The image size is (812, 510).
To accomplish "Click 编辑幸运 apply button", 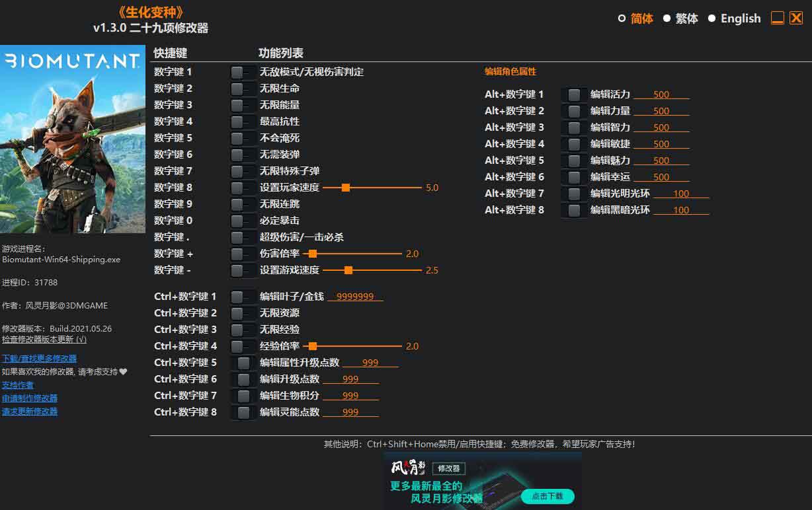I will (x=574, y=177).
